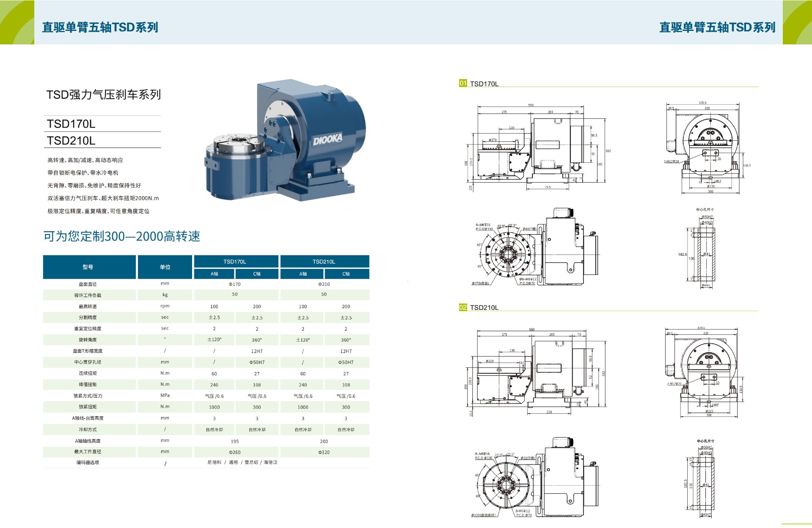Click the TSD170L side elevation drawing with 550 dimension
Viewport: 812px width, 528px height.
539,147
